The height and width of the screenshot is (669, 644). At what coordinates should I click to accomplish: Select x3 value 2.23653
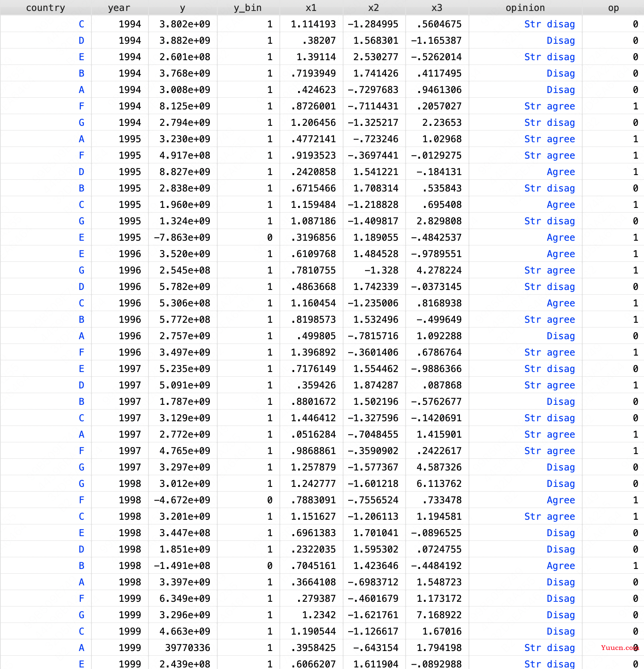(x=442, y=123)
